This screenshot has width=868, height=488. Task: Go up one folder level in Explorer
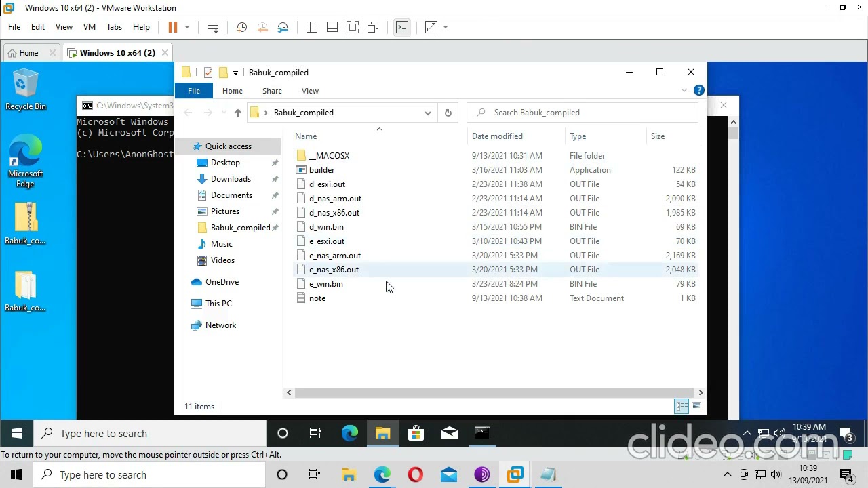237,113
